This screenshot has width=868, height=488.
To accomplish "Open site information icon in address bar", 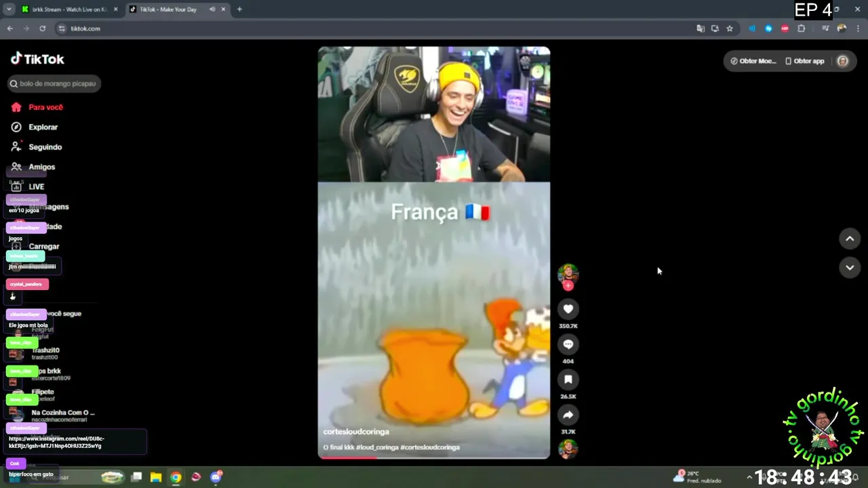I will pos(62,28).
